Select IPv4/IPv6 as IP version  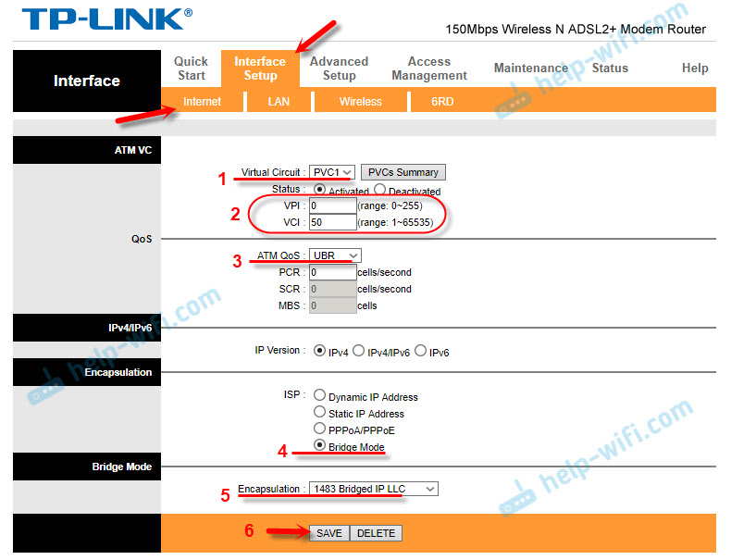(x=358, y=351)
